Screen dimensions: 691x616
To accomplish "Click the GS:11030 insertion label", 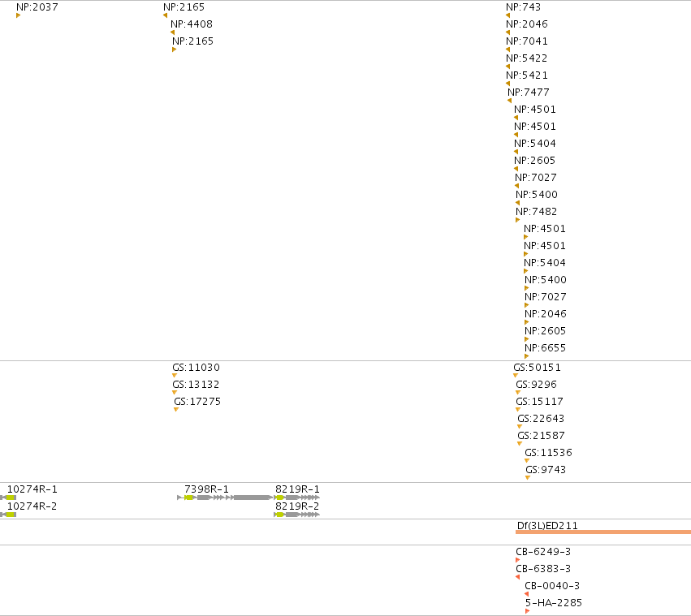I will click(x=197, y=368).
